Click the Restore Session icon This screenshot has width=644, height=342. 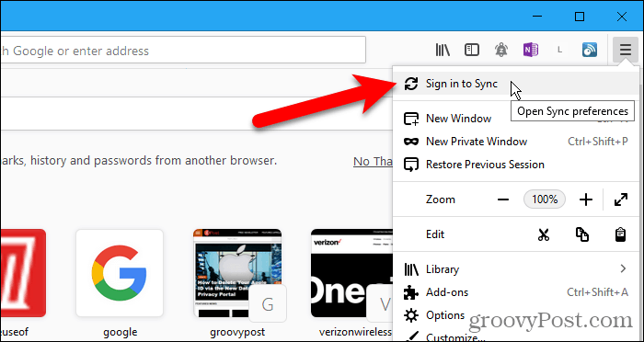tap(411, 165)
